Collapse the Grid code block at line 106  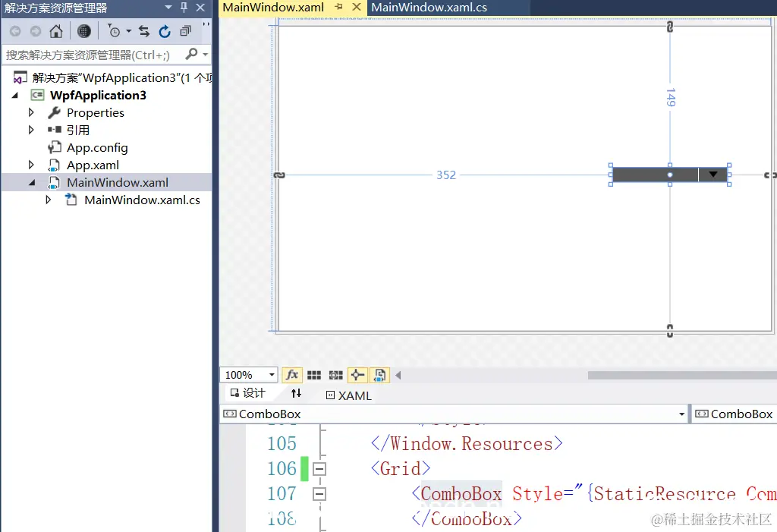click(x=319, y=468)
